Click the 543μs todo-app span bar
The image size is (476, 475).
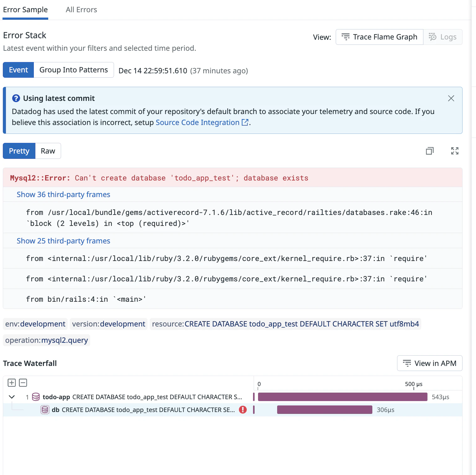point(343,397)
